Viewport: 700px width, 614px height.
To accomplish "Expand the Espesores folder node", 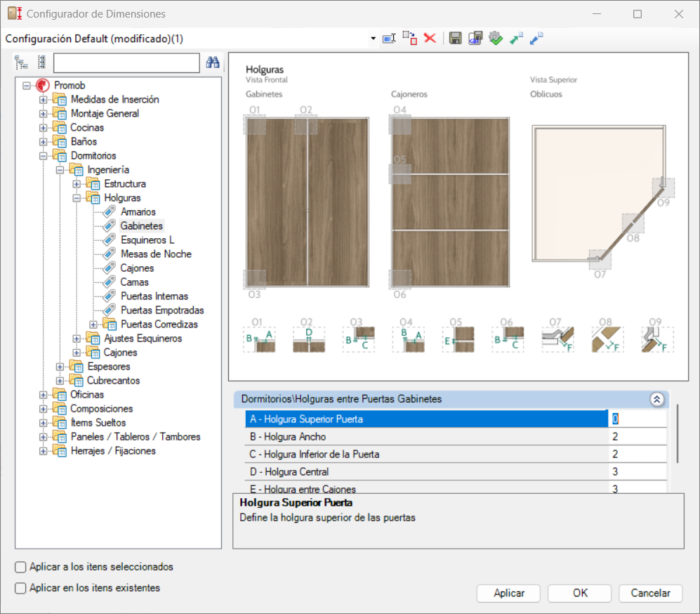I will (60, 367).
